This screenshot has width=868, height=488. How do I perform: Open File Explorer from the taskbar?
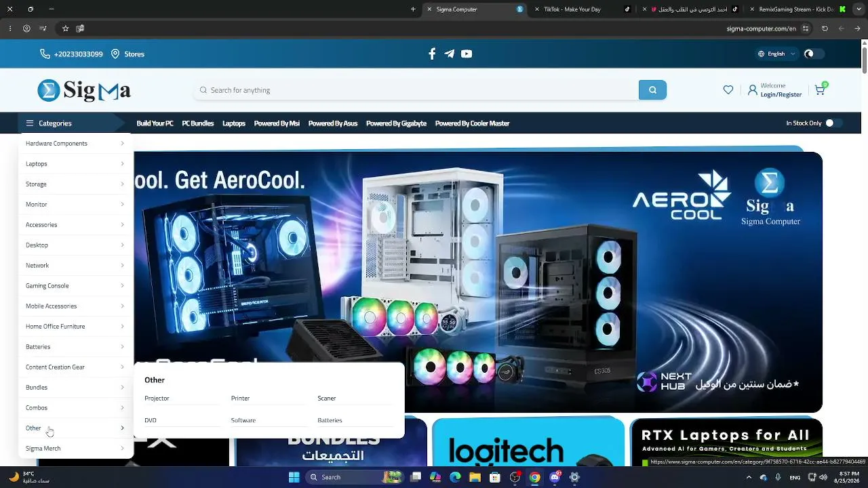click(x=475, y=477)
